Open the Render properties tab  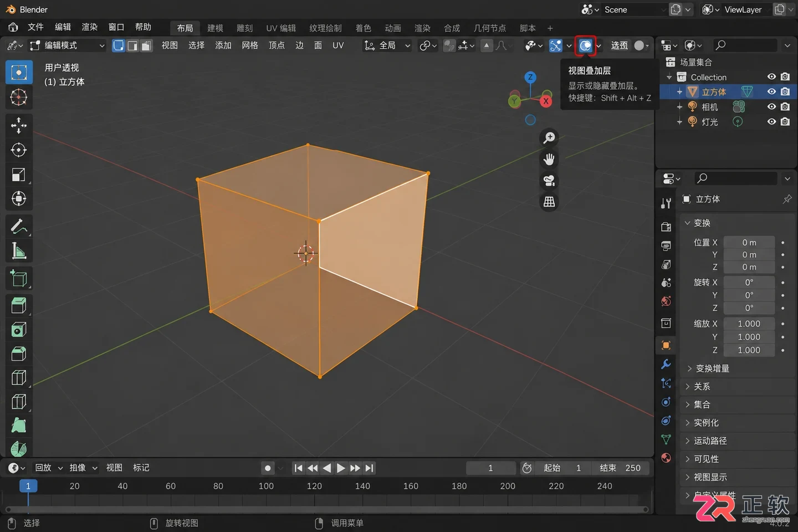666,227
